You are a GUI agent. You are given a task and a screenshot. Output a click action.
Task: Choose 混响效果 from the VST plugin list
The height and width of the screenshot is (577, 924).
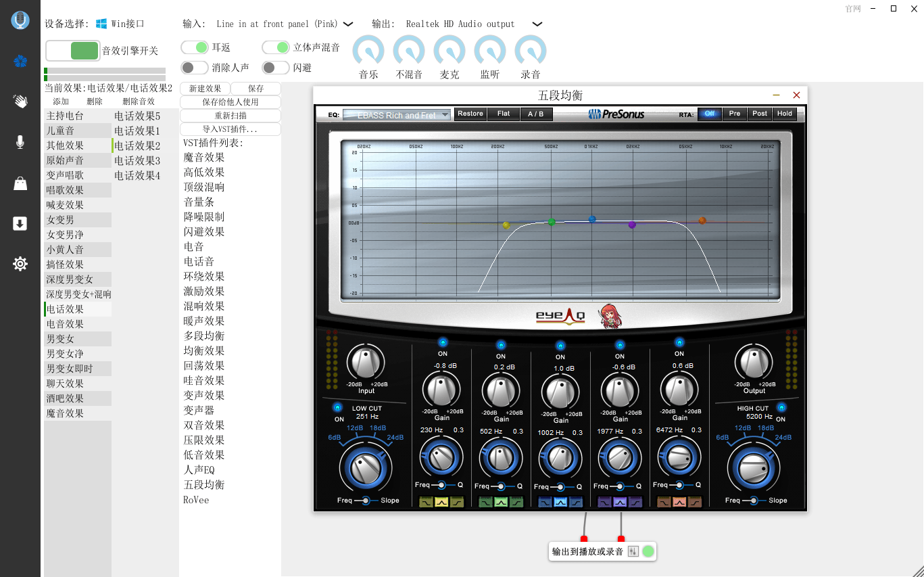pos(204,306)
